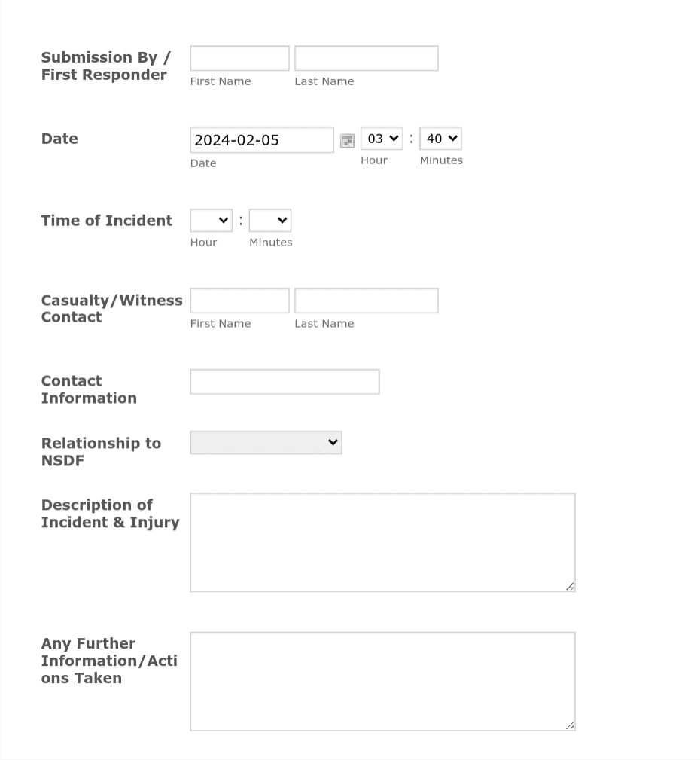The width and height of the screenshot is (700, 760).
Task: Open the Time of Incident Hour dropdown
Action: coord(210,220)
